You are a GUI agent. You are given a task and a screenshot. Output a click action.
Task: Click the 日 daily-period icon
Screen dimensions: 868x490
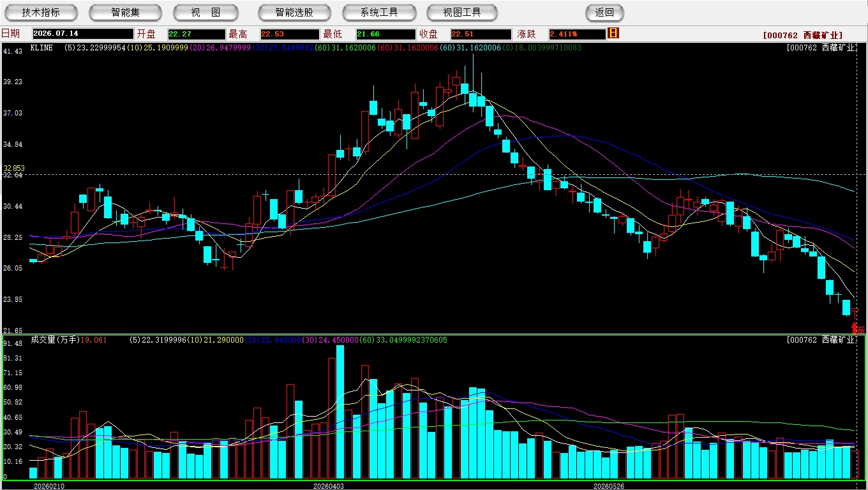[613, 33]
